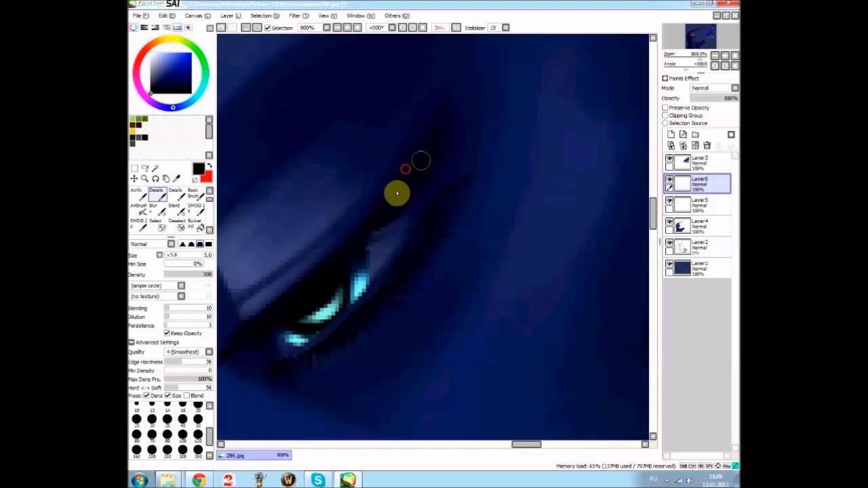Select the Eyedropper color picker tool
The width and height of the screenshot is (868, 488).
[176, 178]
